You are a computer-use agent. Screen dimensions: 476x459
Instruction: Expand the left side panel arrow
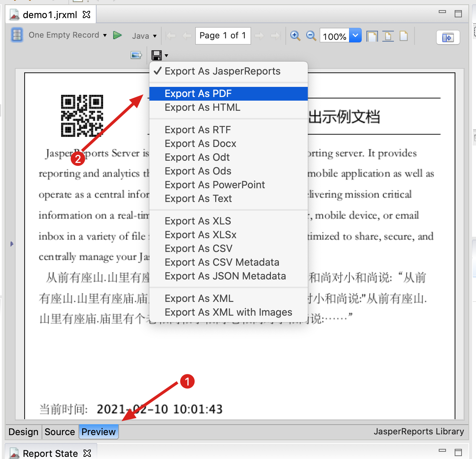[12, 244]
